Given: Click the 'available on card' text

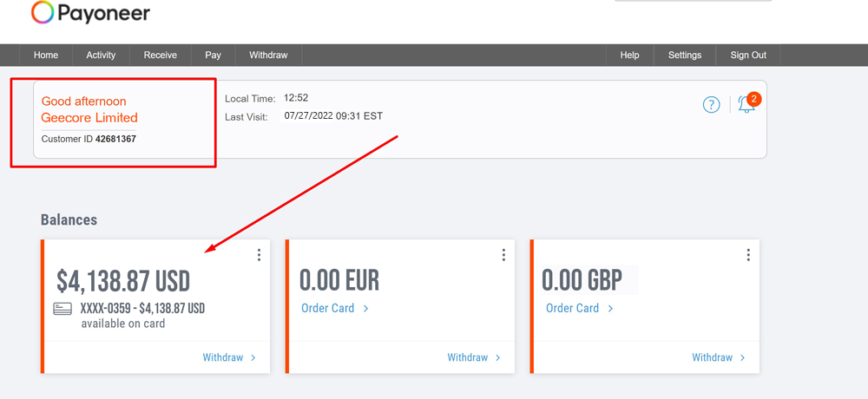Looking at the screenshot, I should (123, 324).
